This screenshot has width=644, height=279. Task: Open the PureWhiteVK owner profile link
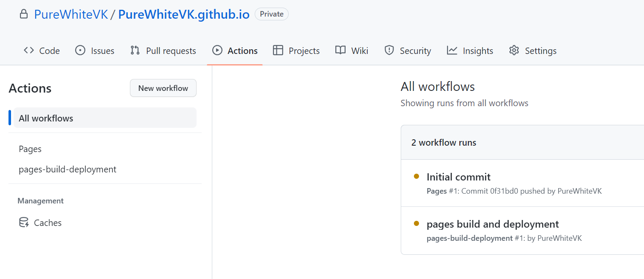coord(71,14)
